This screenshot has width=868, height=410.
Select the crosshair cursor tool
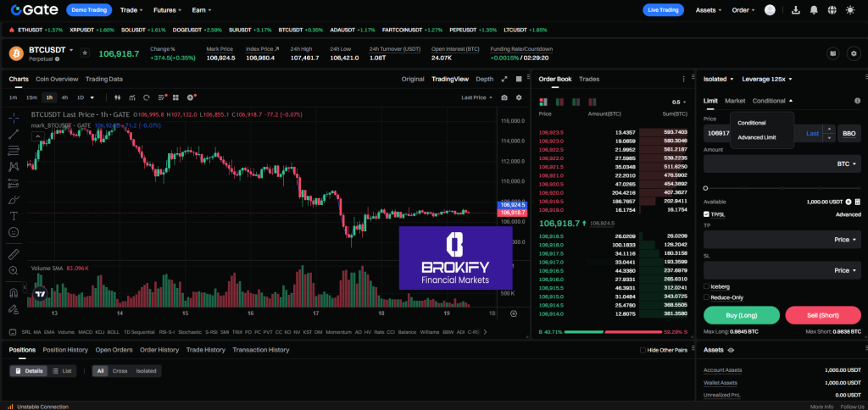click(14, 117)
